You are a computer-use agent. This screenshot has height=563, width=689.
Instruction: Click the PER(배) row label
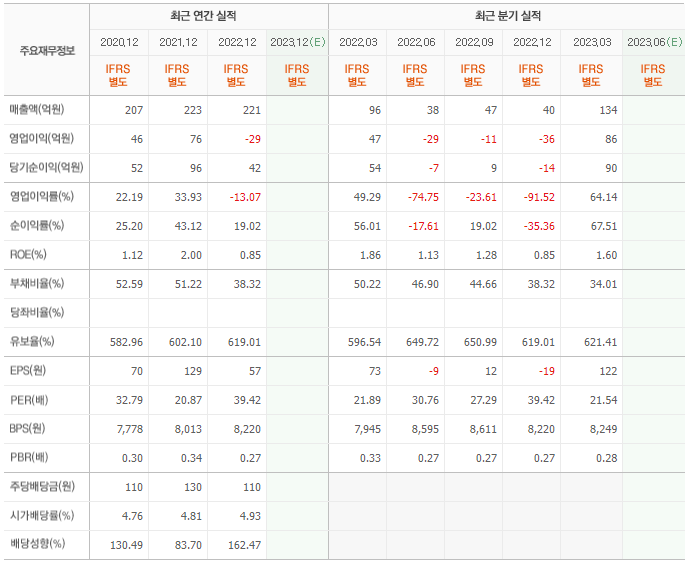click(29, 400)
